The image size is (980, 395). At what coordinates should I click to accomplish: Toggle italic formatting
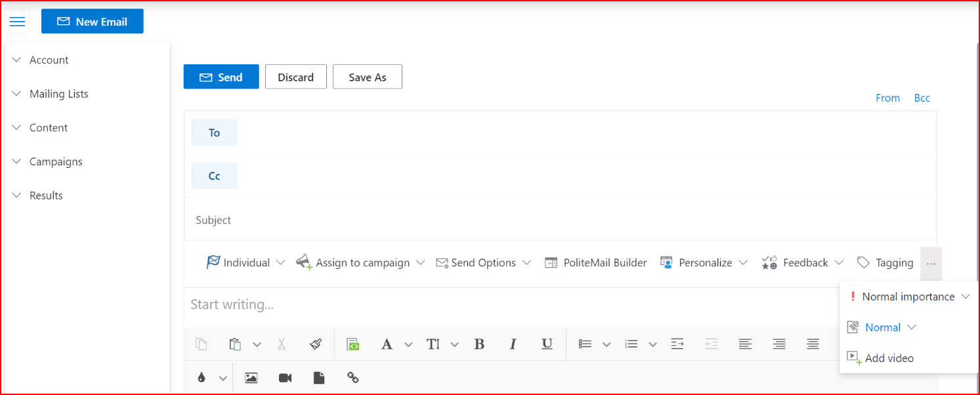coord(513,344)
